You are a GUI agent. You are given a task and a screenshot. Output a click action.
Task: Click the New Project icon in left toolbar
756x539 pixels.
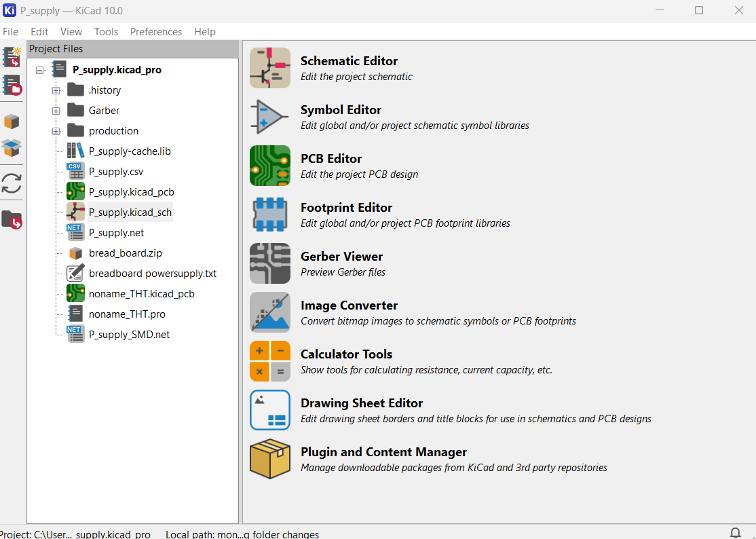(12, 57)
